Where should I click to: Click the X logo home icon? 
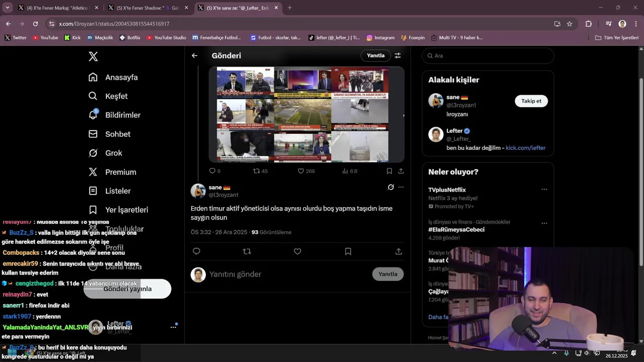click(93, 56)
